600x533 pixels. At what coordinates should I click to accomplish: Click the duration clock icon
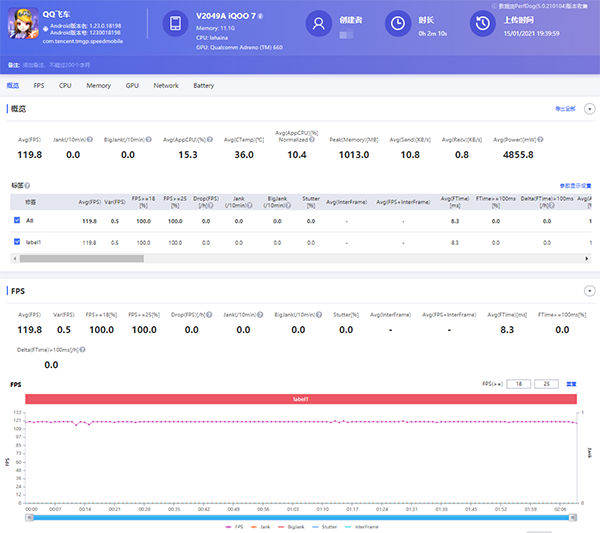397,24
